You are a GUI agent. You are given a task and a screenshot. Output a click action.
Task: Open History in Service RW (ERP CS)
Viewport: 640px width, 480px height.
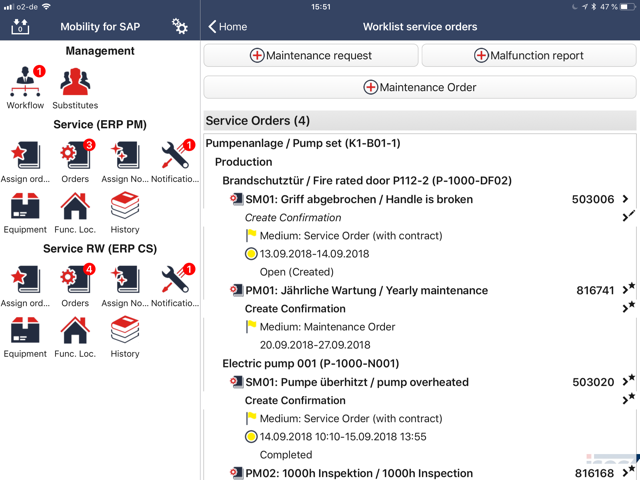point(125,338)
